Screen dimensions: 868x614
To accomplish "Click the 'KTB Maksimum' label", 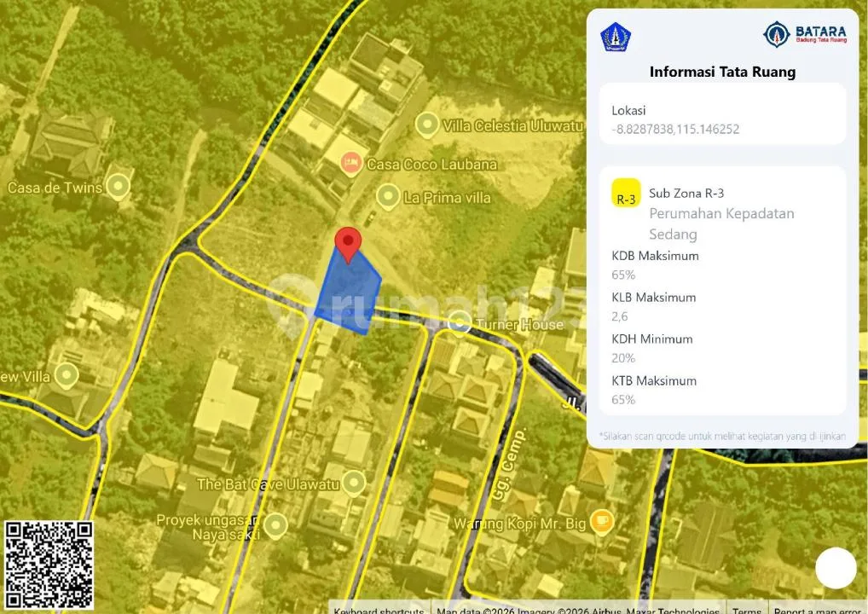I will pyautogui.click(x=654, y=381).
